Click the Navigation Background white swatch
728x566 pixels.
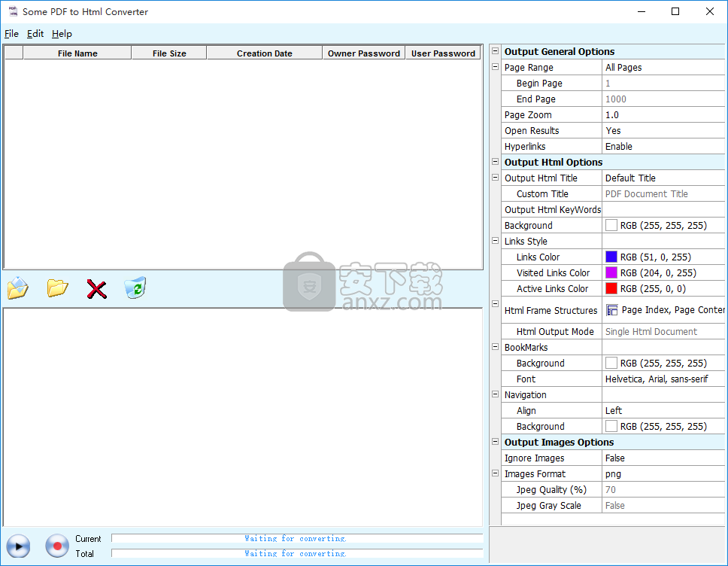click(611, 426)
